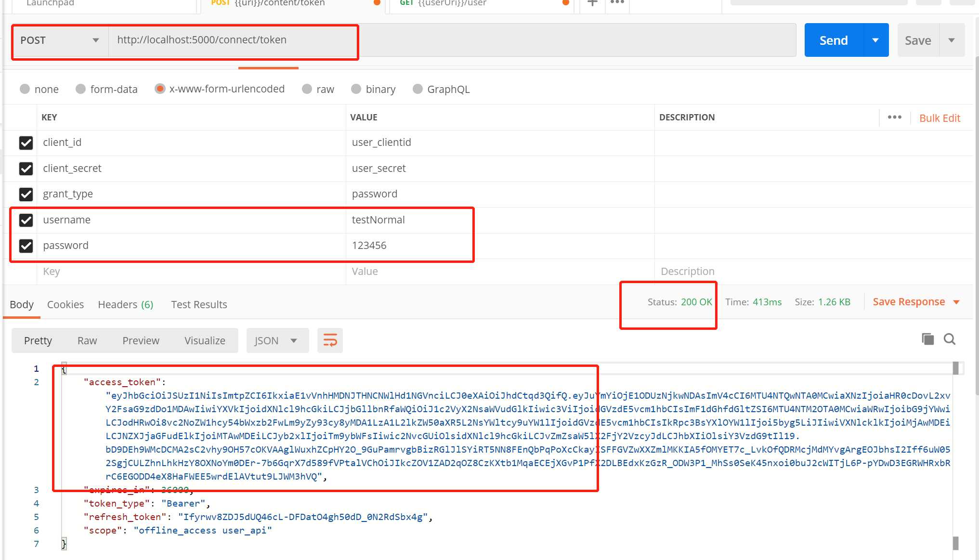The image size is (979, 560).
Task: Click the empty Key placeholder field
Action: click(191, 272)
